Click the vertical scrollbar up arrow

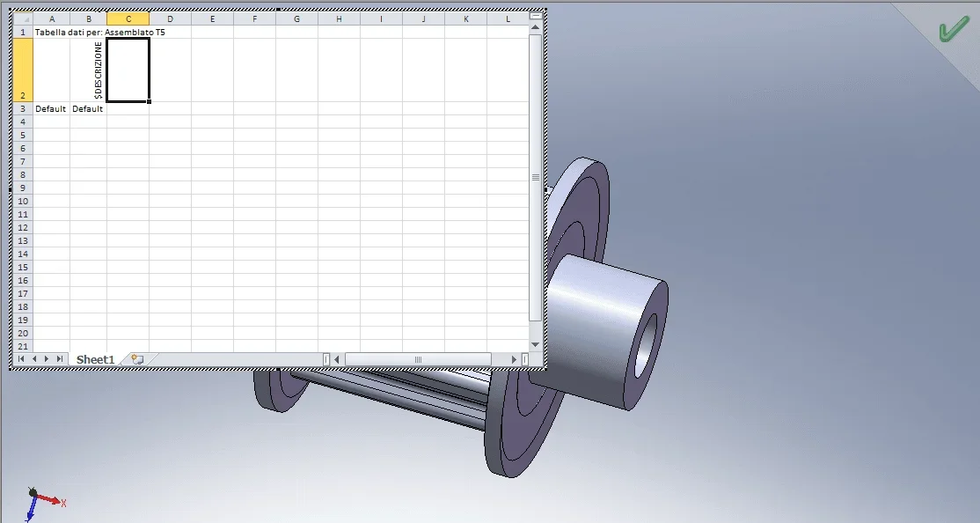click(535, 27)
